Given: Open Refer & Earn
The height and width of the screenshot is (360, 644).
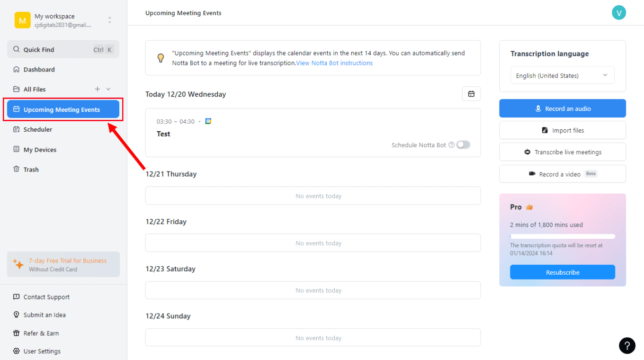Looking at the screenshot, I should pos(41,333).
